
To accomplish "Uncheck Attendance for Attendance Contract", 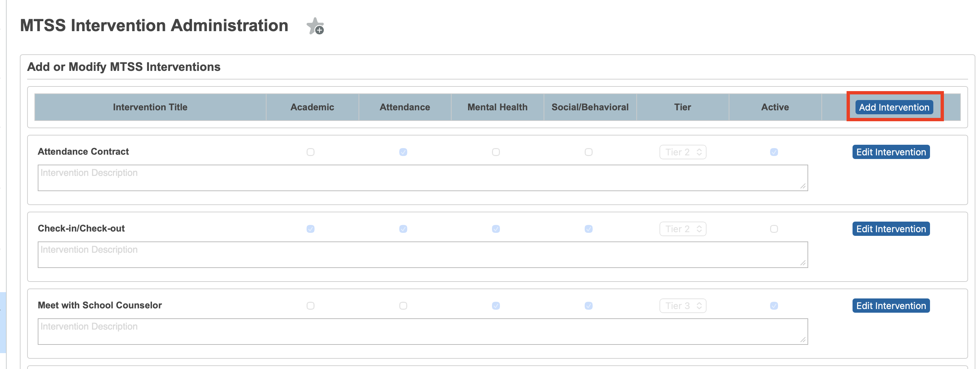I will pos(403,152).
